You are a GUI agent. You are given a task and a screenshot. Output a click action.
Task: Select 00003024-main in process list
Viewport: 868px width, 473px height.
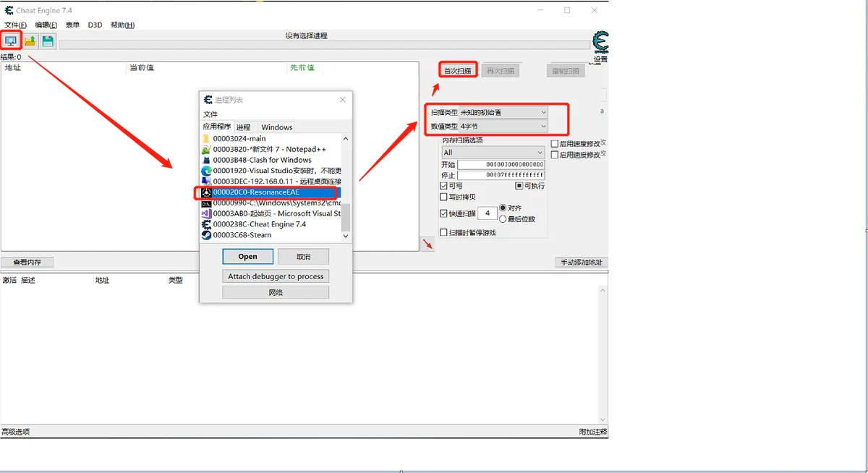coord(271,138)
